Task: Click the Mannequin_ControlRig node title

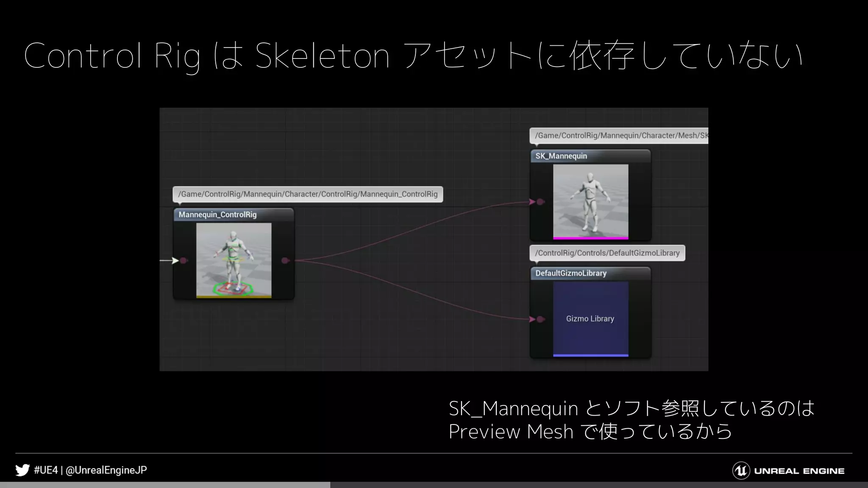Action: pos(217,215)
